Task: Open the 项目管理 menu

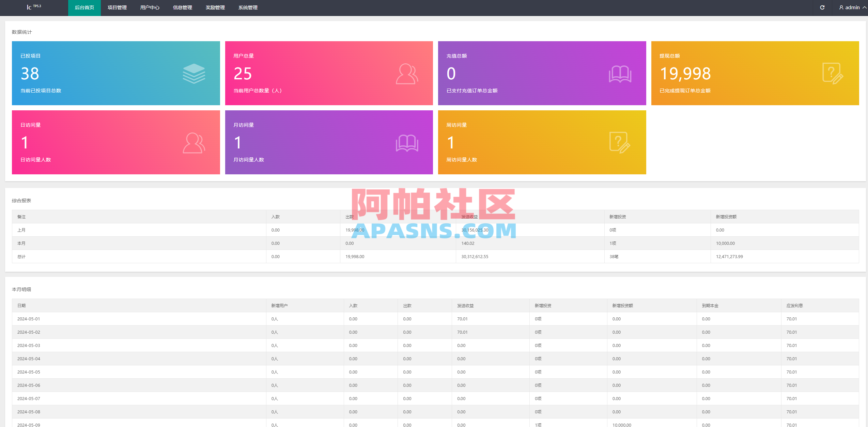Action: [117, 7]
